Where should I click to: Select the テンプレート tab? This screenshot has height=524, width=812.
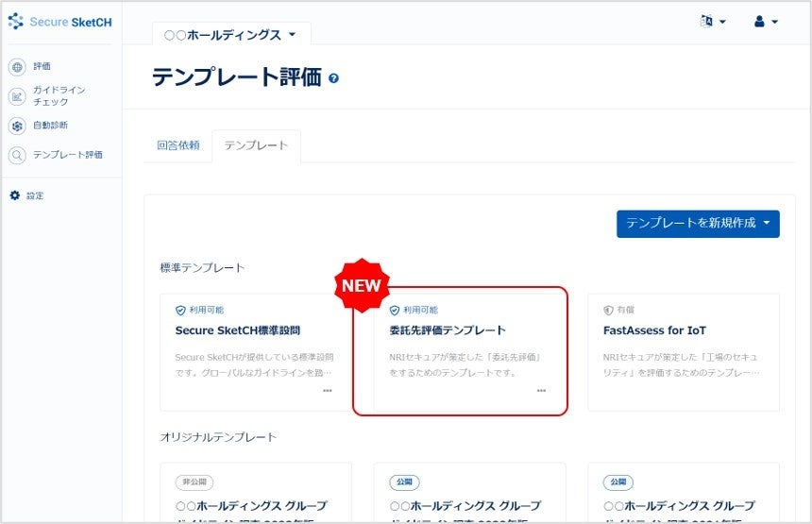256,145
